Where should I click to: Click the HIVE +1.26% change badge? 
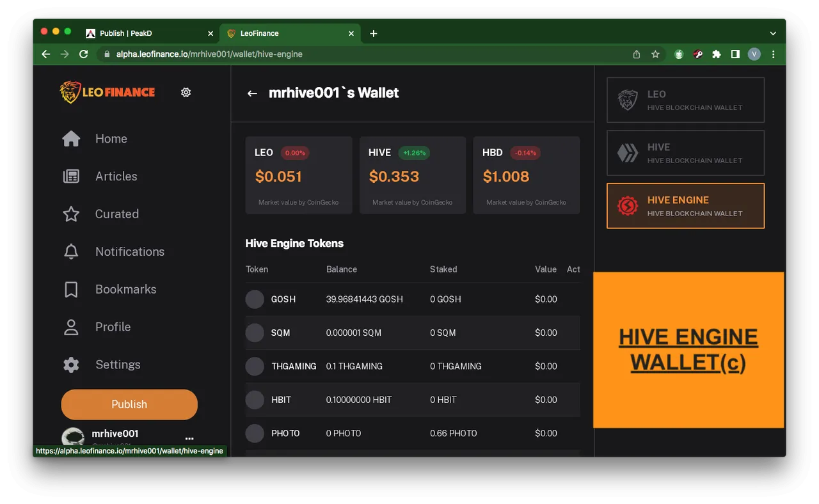pos(413,153)
